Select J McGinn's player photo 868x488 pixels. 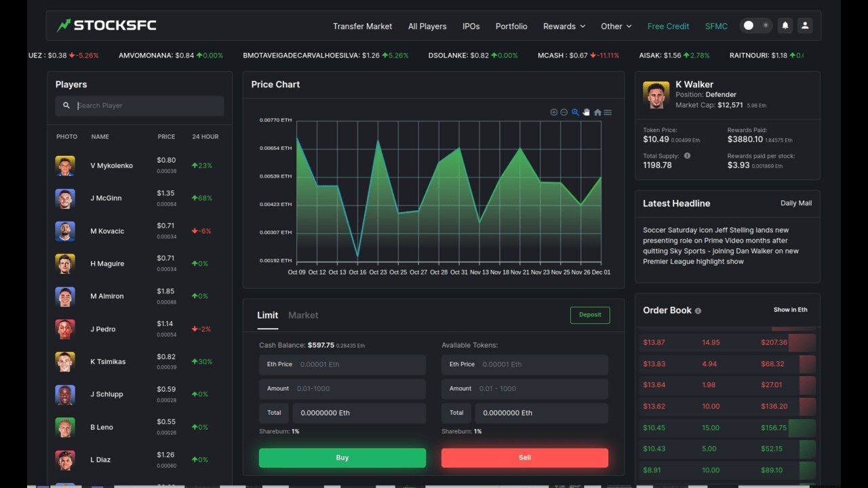[x=65, y=199]
